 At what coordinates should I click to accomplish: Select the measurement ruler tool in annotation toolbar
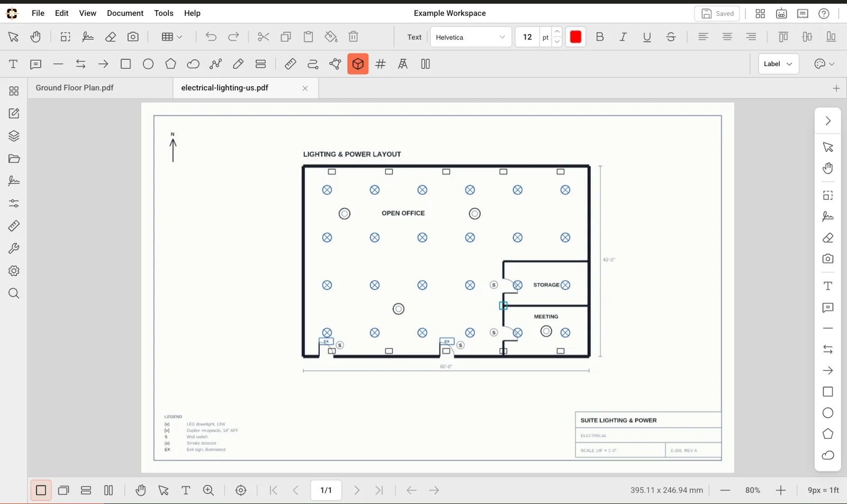tap(290, 64)
